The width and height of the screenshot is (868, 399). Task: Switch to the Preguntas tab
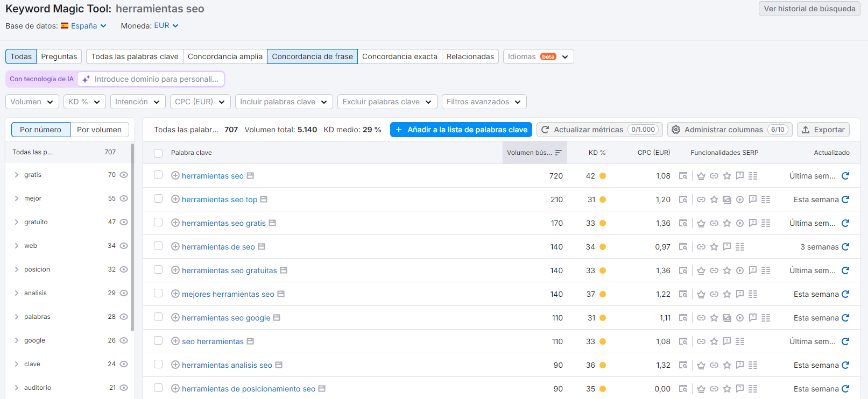coord(59,56)
